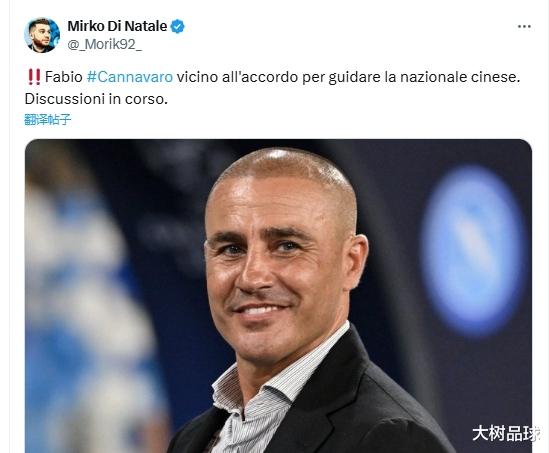Open the attached photo of Cannavaro
This screenshot has width=549, height=453.
(x=278, y=296)
